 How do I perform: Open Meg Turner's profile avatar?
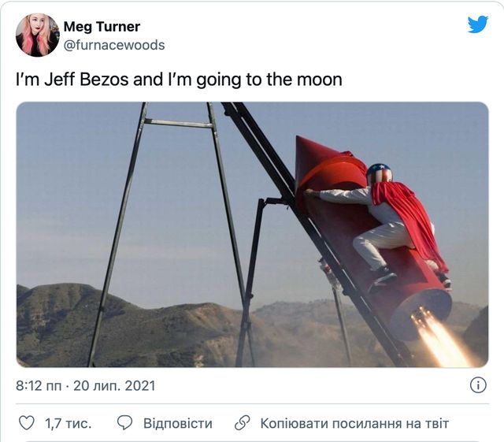pos(37,35)
